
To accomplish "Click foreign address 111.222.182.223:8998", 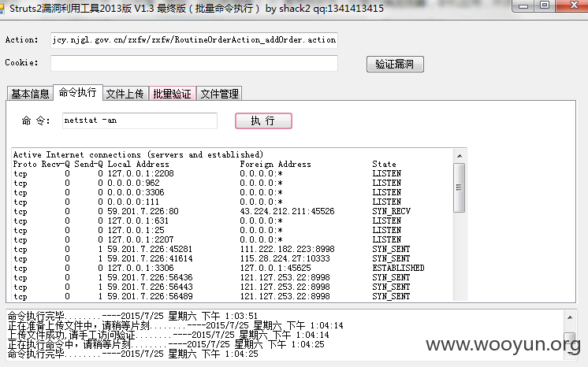I will tap(287, 249).
